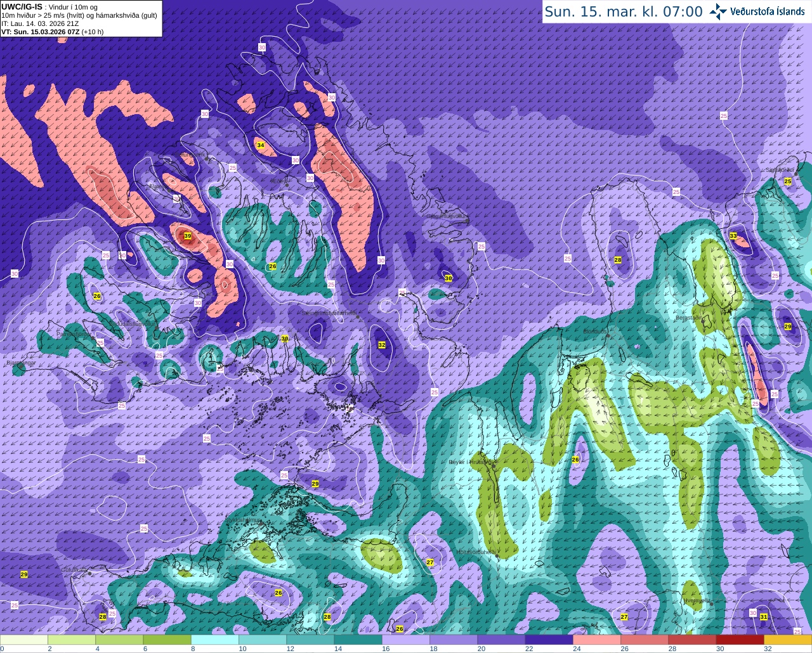Click the Veðurstofa Íslands logo
This screenshot has width=812, height=653.
[x=757, y=11]
